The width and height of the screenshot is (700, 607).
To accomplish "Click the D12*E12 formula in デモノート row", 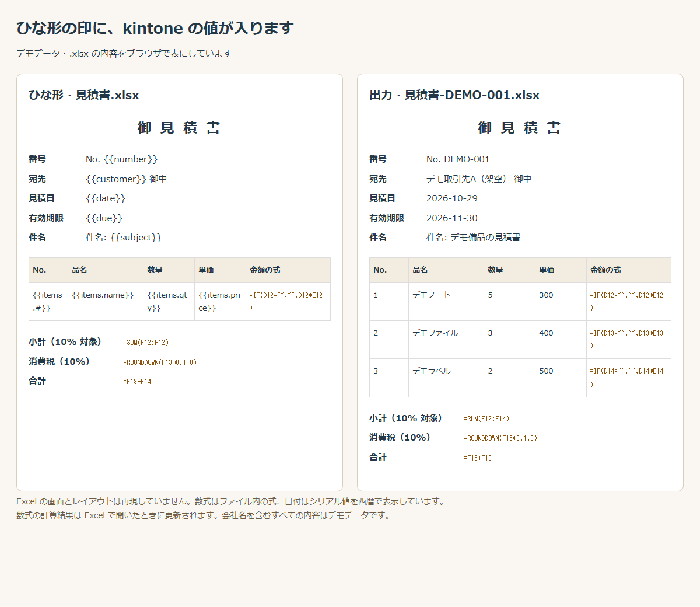I will (629, 302).
